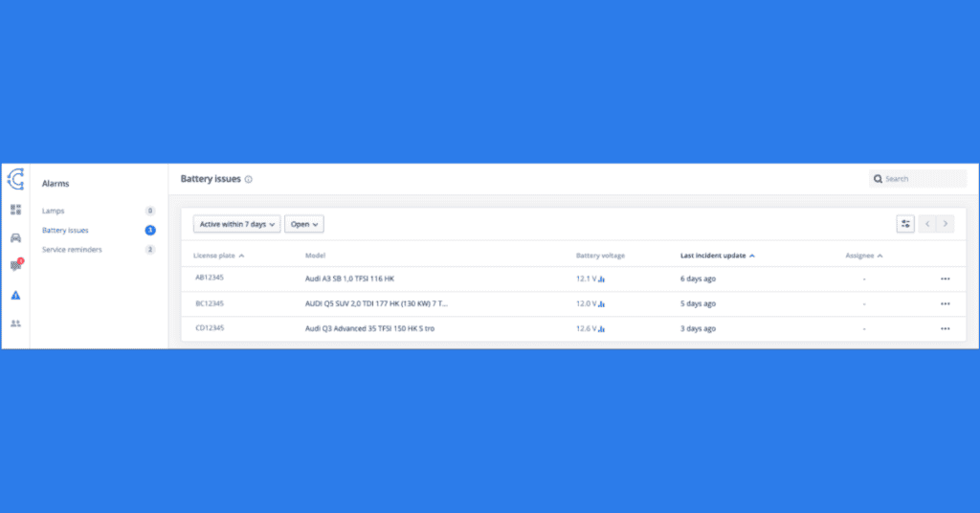Open the vehicles car icon in sidebar
This screenshot has width=980, height=513.
click(x=15, y=238)
